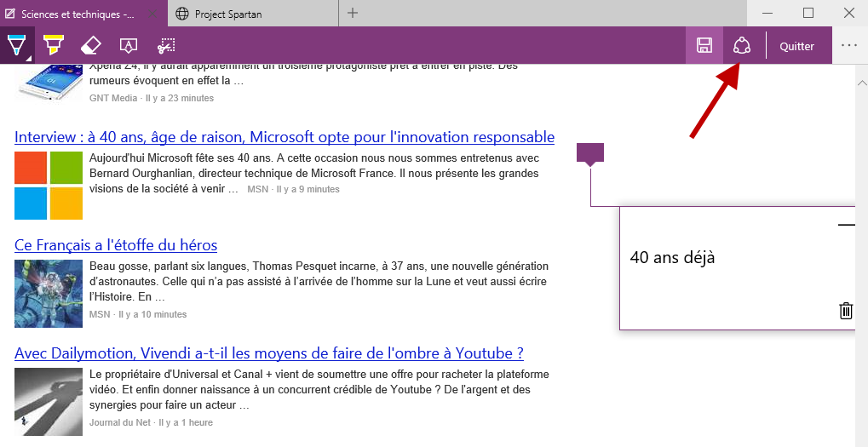Activate the typed note tool
Viewport: 868px width, 447px height.
click(129, 45)
